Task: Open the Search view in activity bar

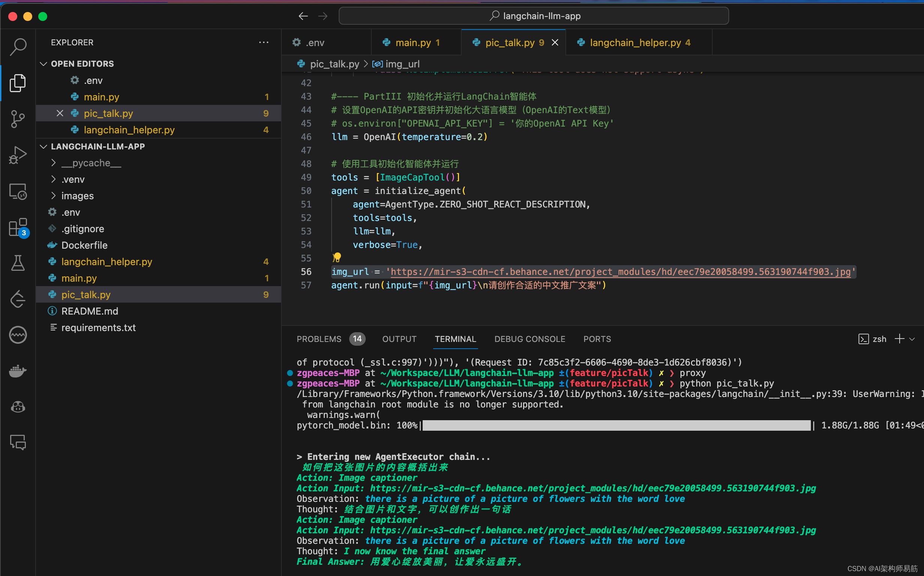Action: [18, 47]
